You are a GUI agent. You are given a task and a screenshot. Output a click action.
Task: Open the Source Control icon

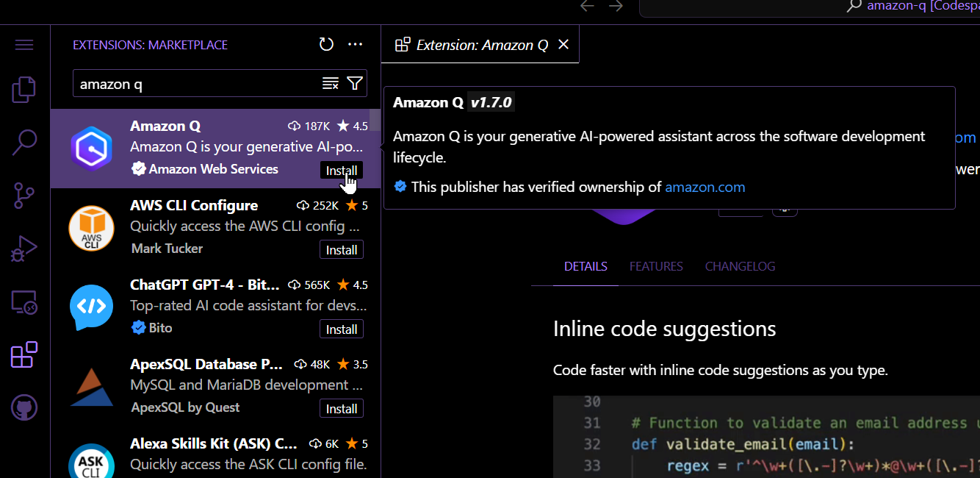tap(24, 195)
